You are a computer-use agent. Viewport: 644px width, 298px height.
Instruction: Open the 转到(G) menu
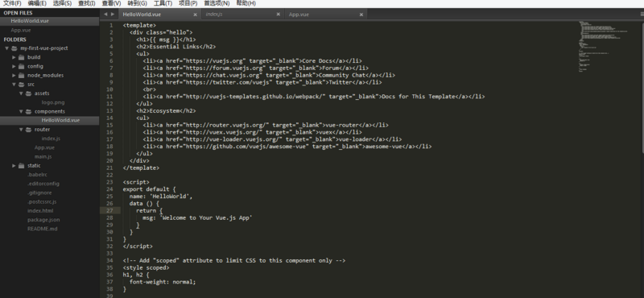[x=137, y=3]
